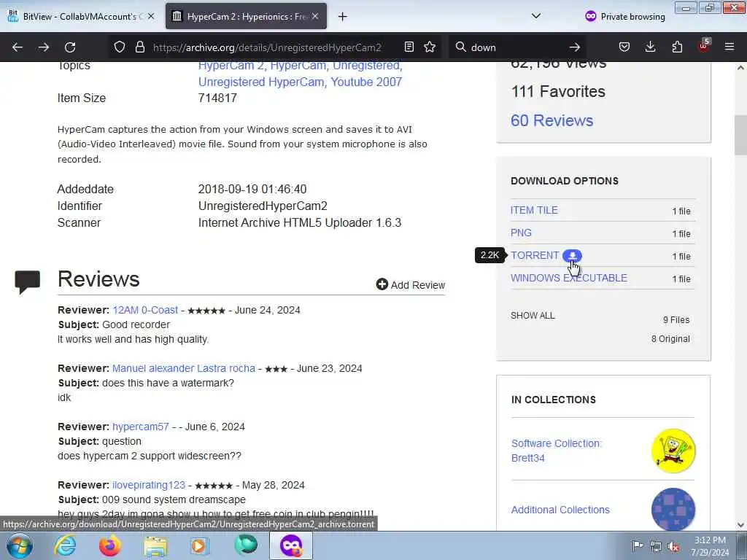
Task: Launch Internet Explorer from the taskbar
Action: [65, 545]
